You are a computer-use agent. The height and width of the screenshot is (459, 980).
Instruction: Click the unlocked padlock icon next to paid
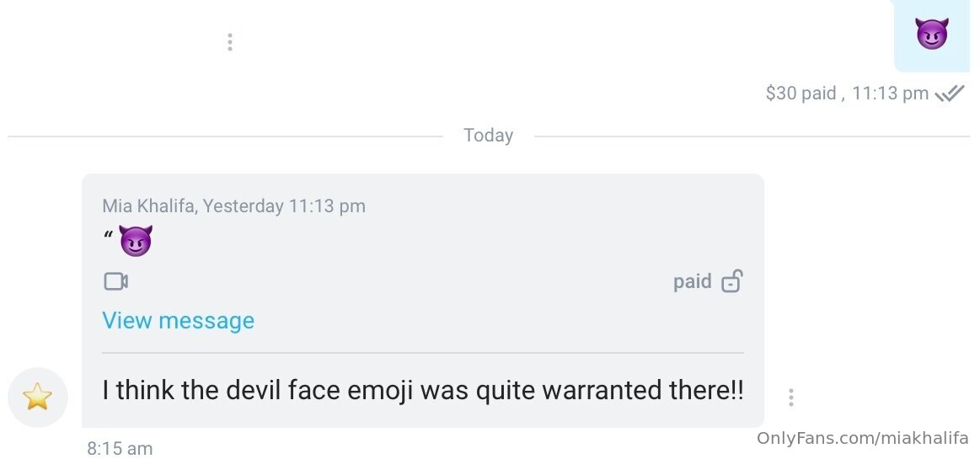732,281
